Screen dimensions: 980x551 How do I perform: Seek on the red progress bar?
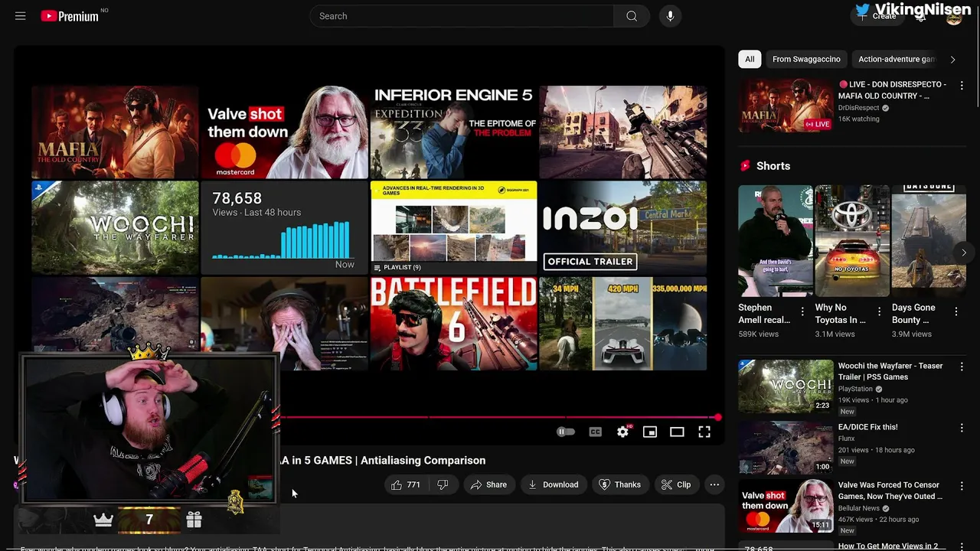pos(498,417)
